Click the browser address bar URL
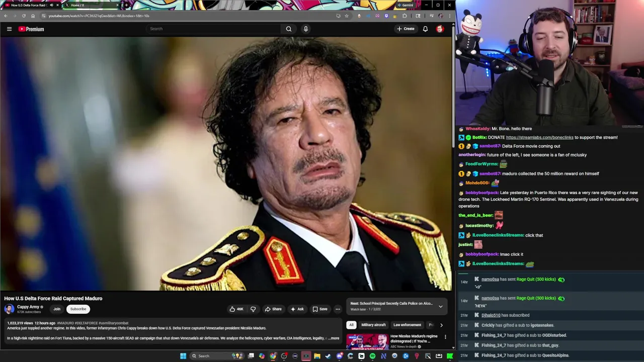644x362 pixels. point(99,16)
